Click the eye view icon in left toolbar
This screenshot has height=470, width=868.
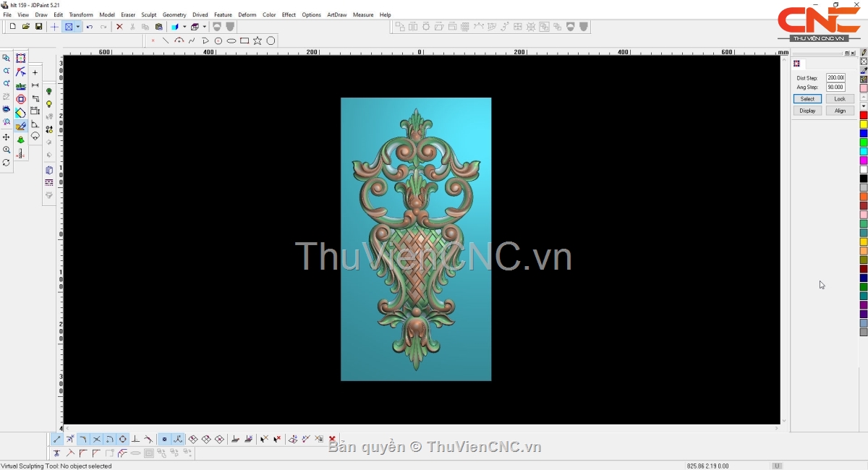tap(7, 109)
